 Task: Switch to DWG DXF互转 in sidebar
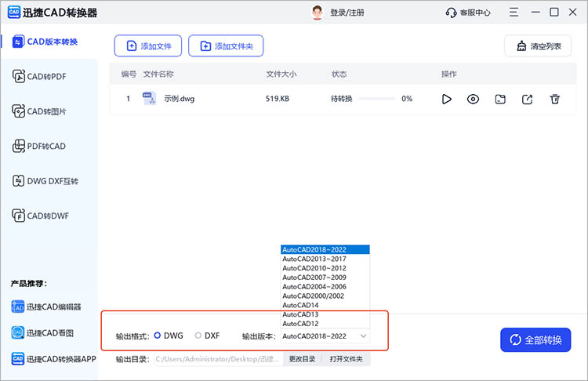pos(45,181)
